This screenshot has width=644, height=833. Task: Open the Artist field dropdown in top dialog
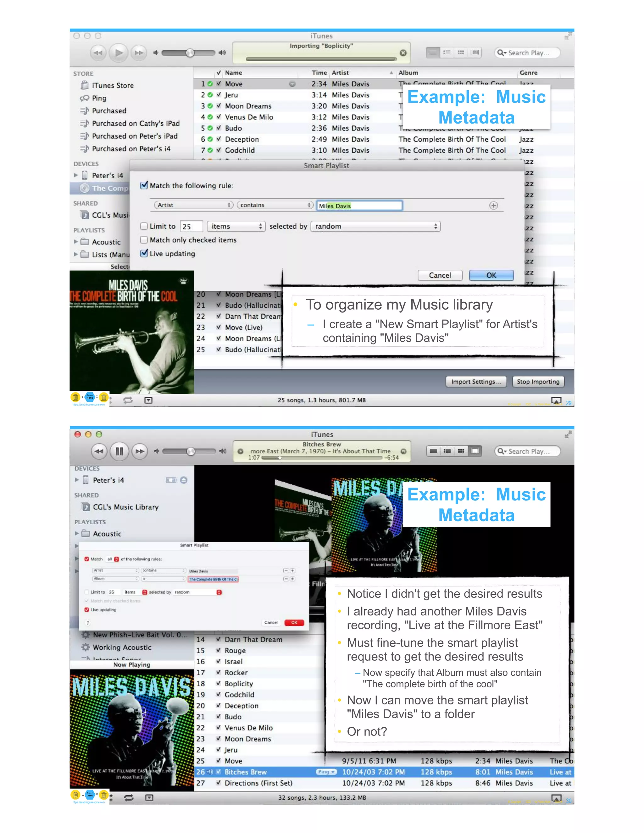[x=193, y=205]
